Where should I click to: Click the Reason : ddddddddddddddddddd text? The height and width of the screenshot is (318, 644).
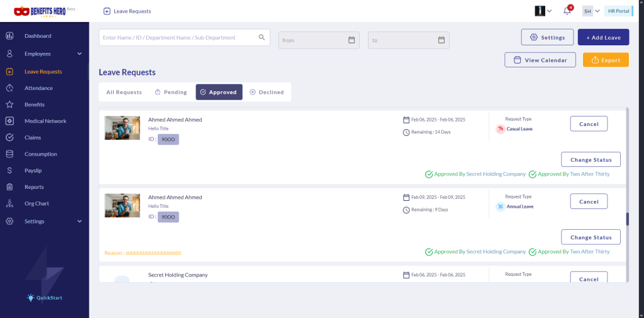tap(143, 253)
